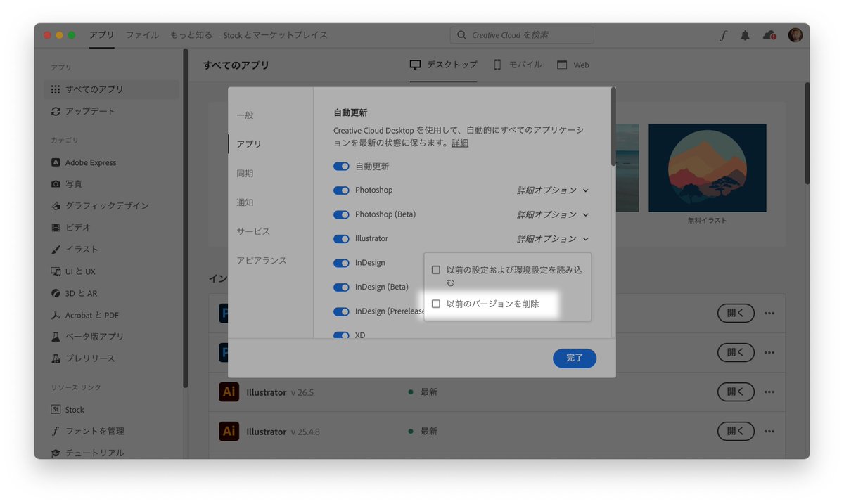Open アップデート refresh icon in sidebar
Image resolution: width=844 pixels, height=504 pixels.
click(56, 111)
